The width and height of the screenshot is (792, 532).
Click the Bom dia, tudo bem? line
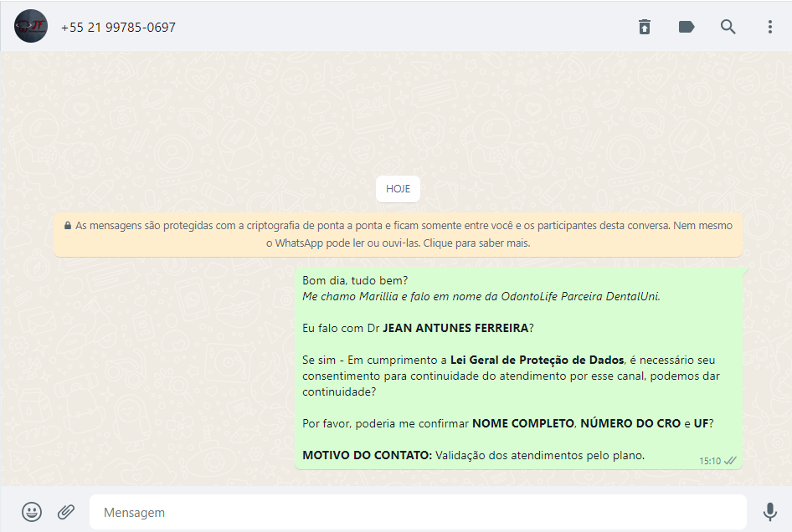click(x=355, y=280)
